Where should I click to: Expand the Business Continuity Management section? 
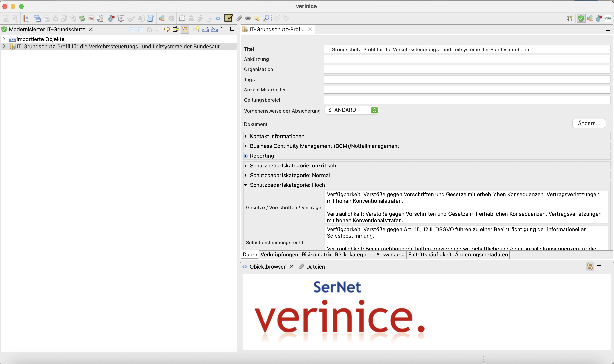(x=246, y=146)
